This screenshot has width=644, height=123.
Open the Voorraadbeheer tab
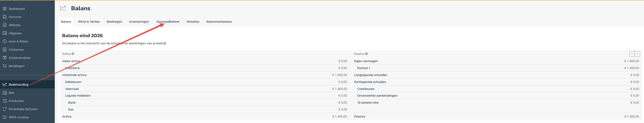pos(168,22)
